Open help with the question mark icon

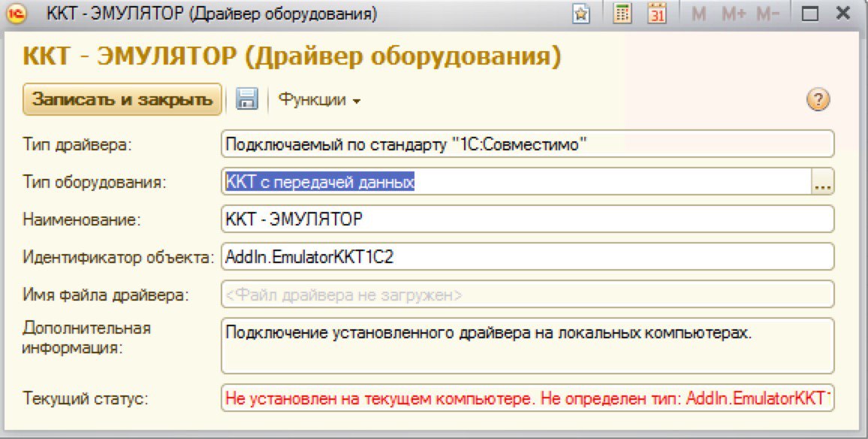[818, 100]
